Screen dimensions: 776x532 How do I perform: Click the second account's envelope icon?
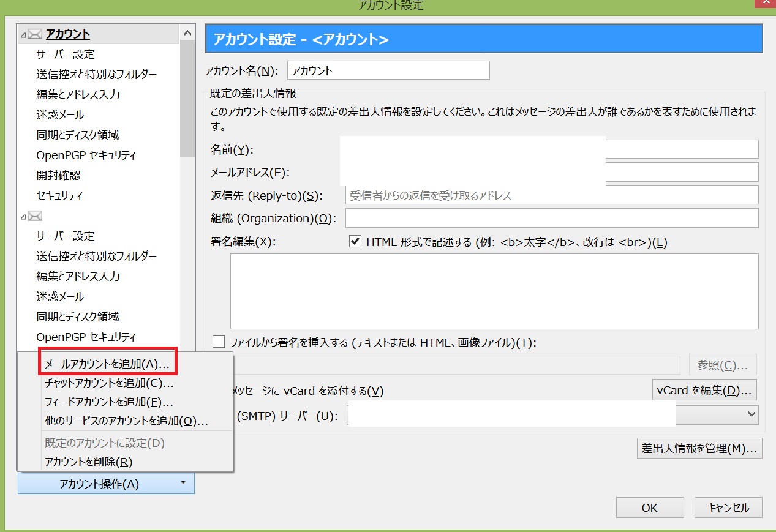pyautogui.click(x=35, y=215)
